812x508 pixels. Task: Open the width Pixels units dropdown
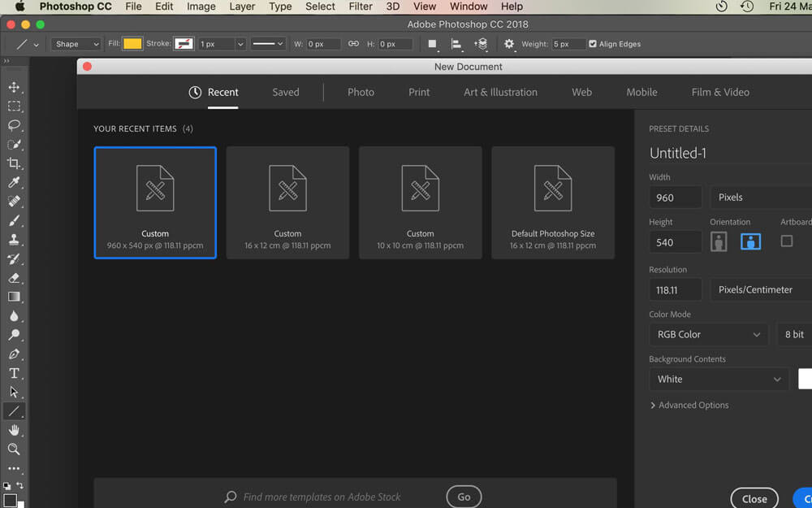click(x=762, y=198)
